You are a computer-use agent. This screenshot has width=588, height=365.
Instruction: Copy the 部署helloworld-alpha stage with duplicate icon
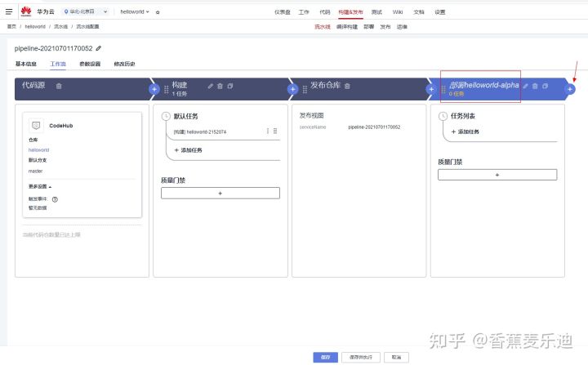click(x=546, y=86)
